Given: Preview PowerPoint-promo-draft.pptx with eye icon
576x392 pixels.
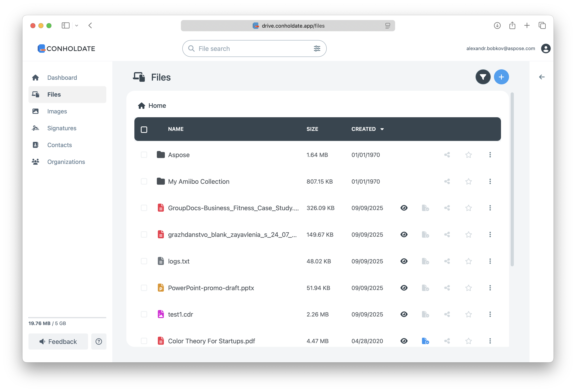Looking at the screenshot, I should point(404,288).
